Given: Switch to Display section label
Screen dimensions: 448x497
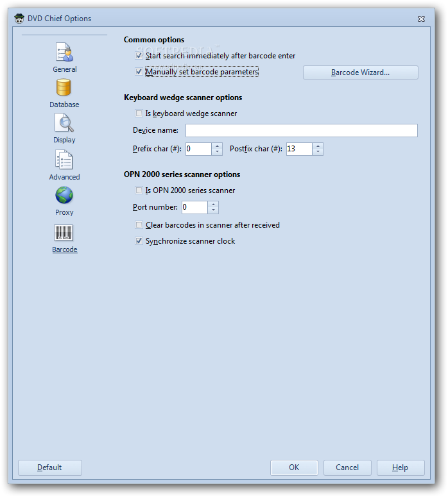Looking at the screenshot, I should [64, 140].
